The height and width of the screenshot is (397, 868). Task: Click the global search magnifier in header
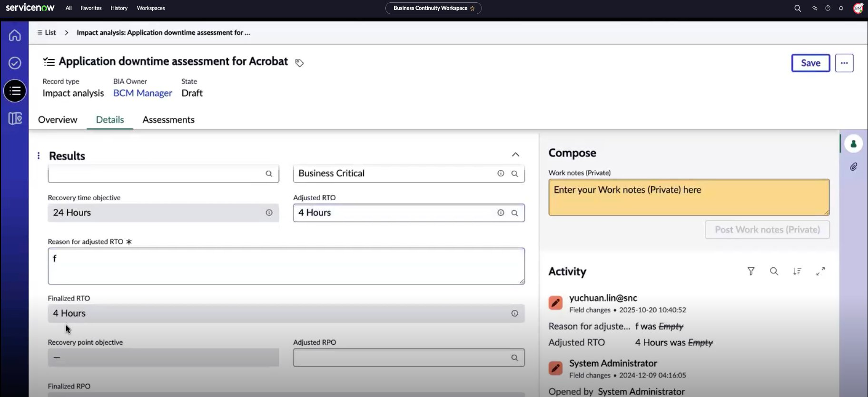tap(798, 8)
